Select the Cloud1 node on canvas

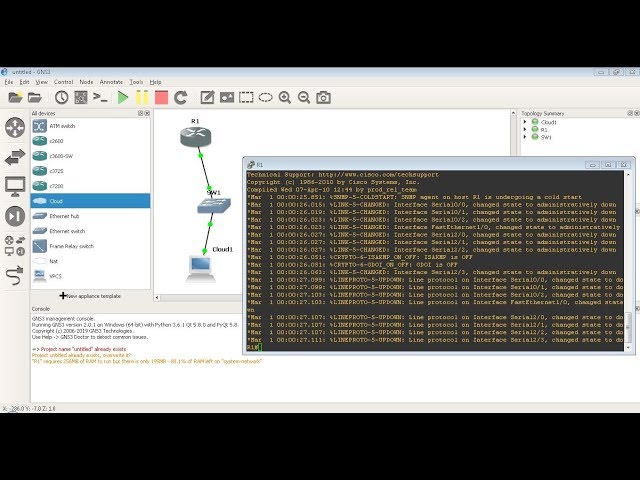[200, 268]
